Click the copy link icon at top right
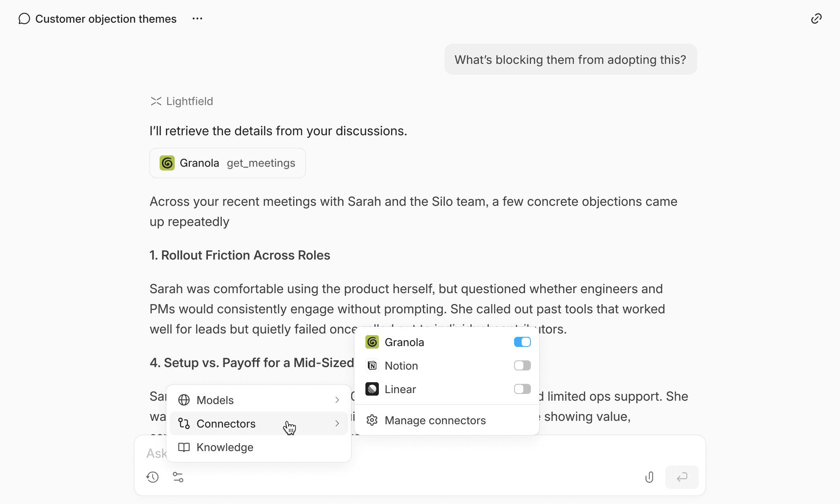This screenshot has width=840, height=504. [816, 18]
